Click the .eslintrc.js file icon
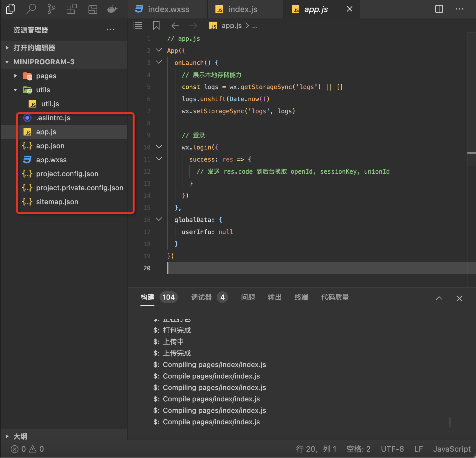 coord(27,118)
